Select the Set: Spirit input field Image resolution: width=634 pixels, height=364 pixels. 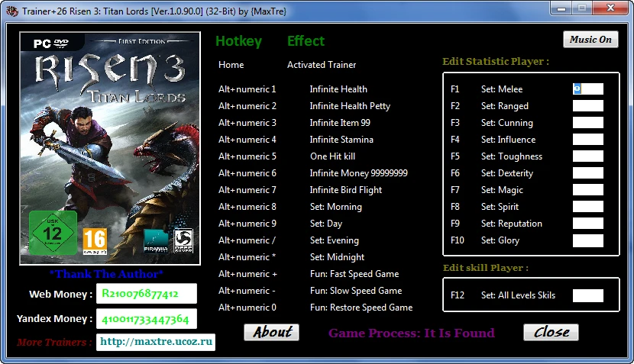click(588, 207)
